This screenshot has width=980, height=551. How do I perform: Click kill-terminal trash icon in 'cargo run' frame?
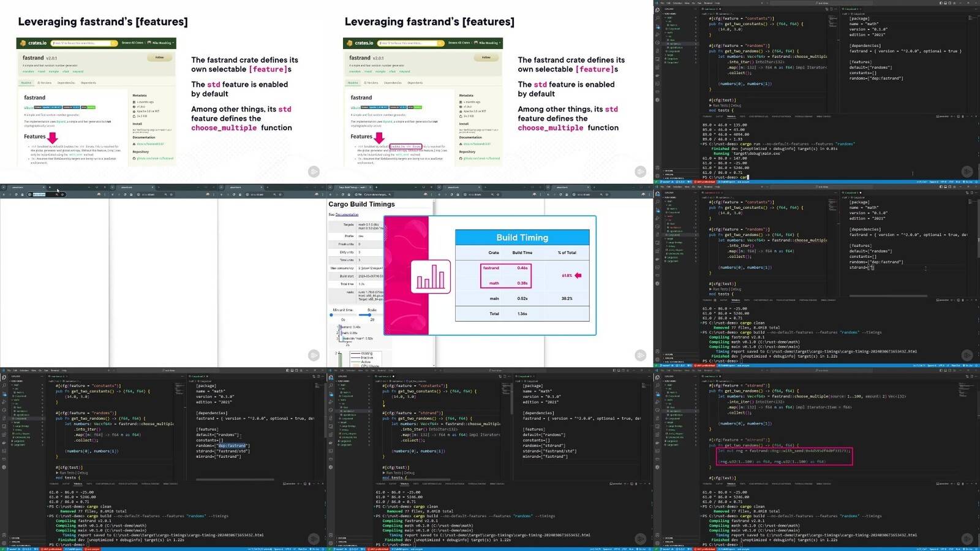[962, 116]
